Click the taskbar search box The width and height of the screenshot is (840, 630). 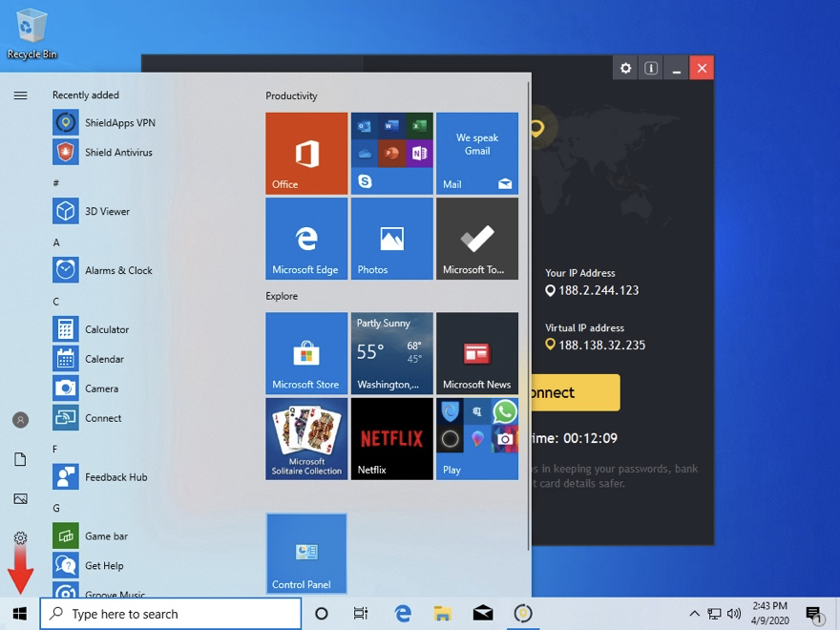tap(172, 614)
